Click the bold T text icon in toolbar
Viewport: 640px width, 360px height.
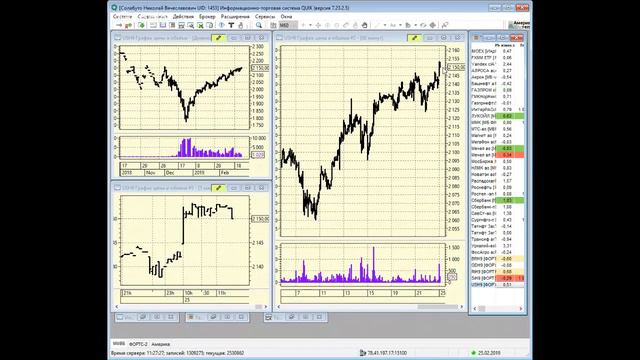[x=231, y=25]
